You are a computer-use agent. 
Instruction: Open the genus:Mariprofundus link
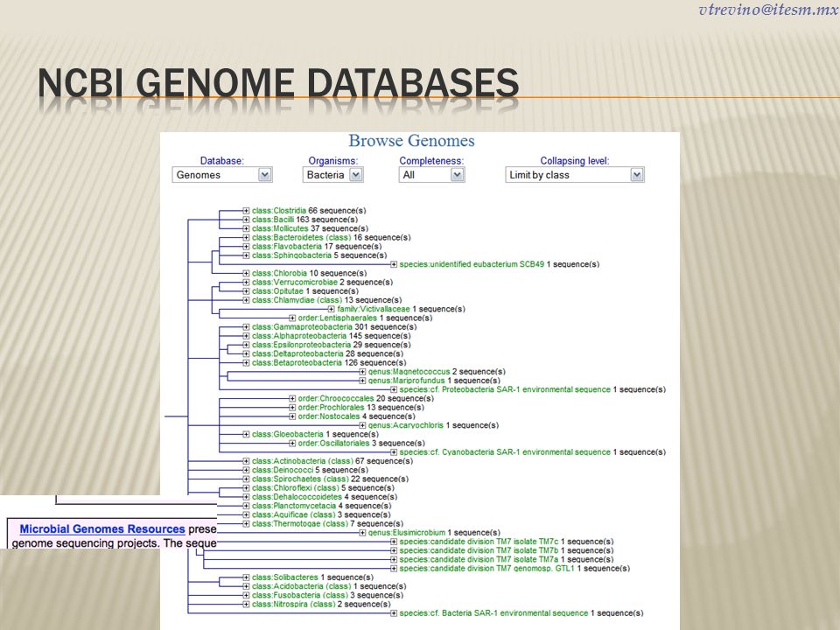(407, 381)
